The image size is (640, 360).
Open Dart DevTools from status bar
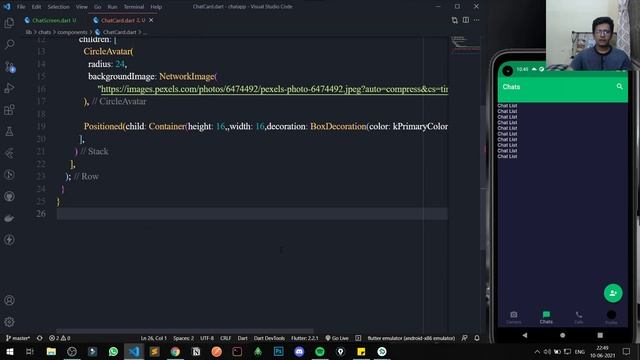pyautogui.click(x=269, y=338)
